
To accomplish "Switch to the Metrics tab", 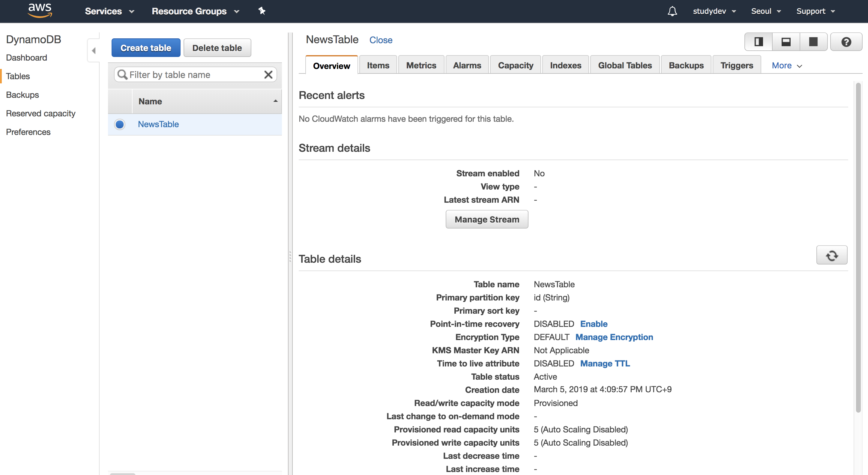I will pyautogui.click(x=421, y=65).
